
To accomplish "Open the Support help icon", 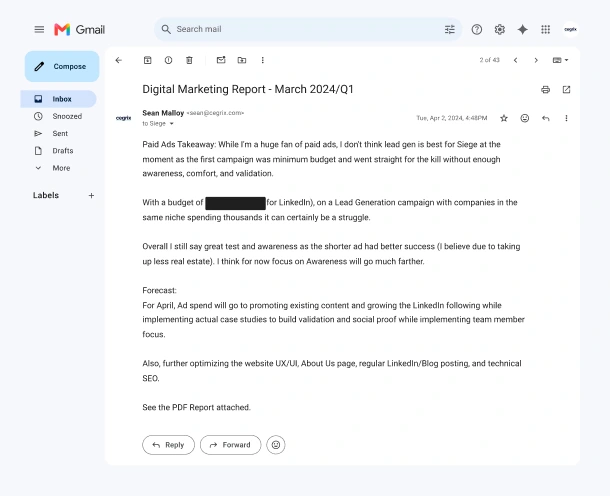I will tap(477, 29).
